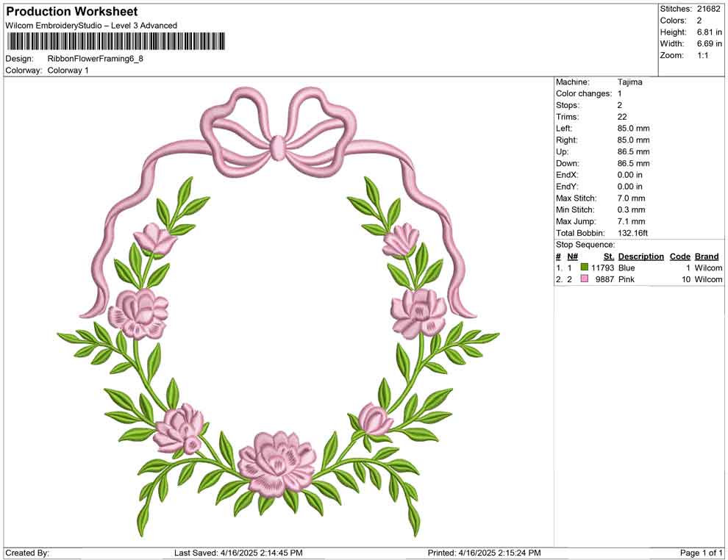Click machine value 'Tajima'

click(630, 82)
